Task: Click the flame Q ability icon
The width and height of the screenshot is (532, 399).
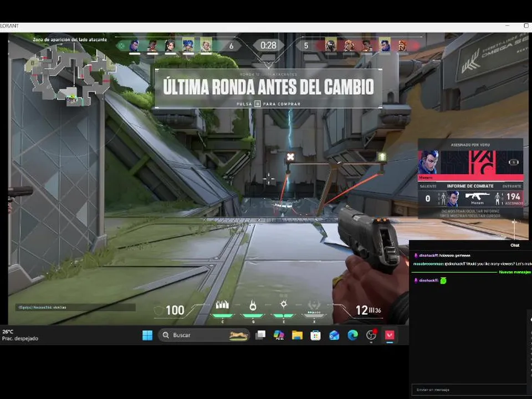Action: [253, 305]
